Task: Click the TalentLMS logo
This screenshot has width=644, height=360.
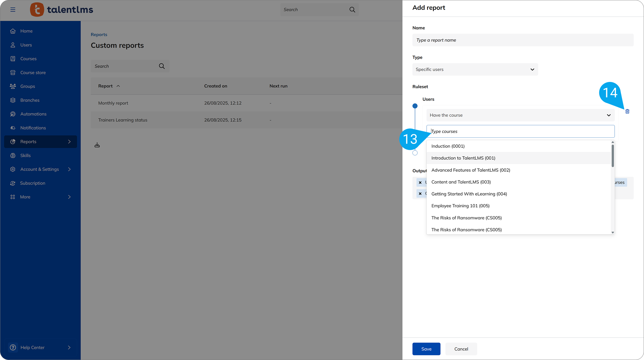Action: tap(61, 9)
